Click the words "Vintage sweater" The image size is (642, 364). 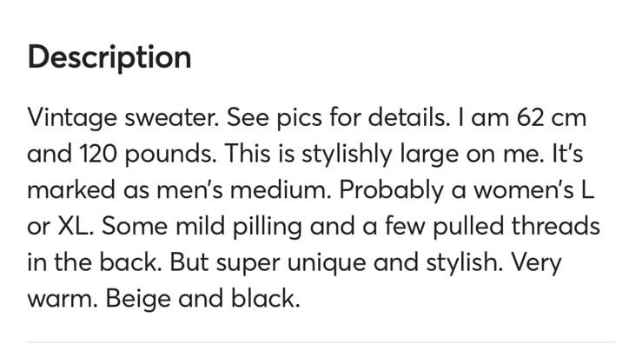tap(122, 118)
